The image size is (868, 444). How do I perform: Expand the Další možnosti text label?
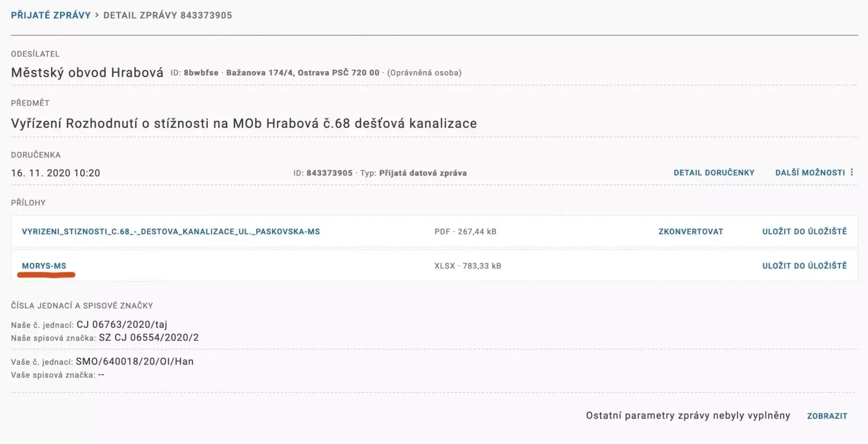[x=810, y=173]
